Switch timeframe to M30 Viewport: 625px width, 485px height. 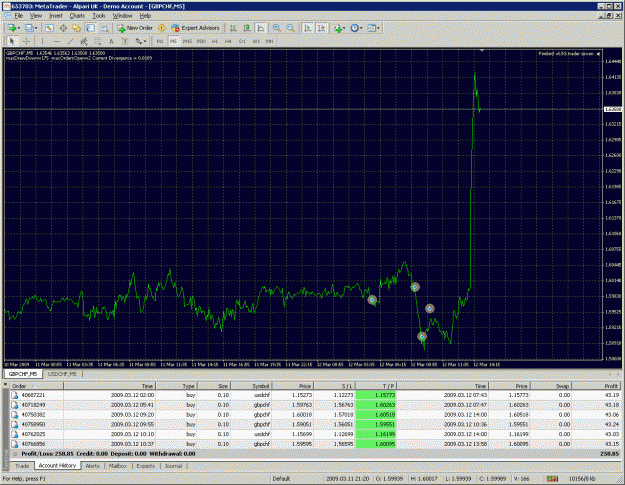point(201,41)
